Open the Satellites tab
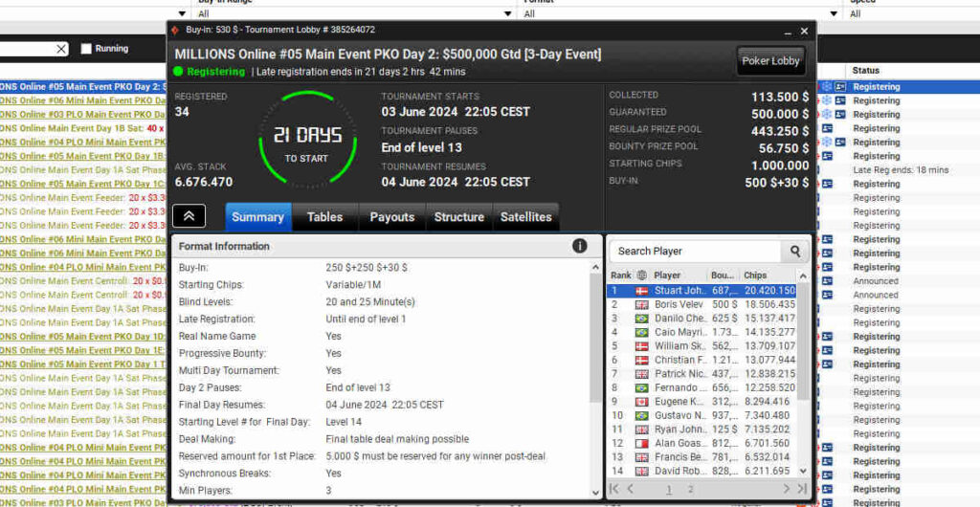Viewport: 980px width, 507px height. click(x=526, y=216)
